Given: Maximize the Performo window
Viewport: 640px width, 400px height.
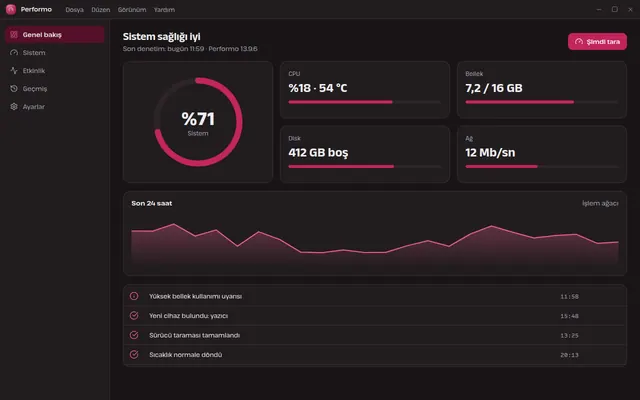Looking at the screenshot, I should (x=615, y=9).
